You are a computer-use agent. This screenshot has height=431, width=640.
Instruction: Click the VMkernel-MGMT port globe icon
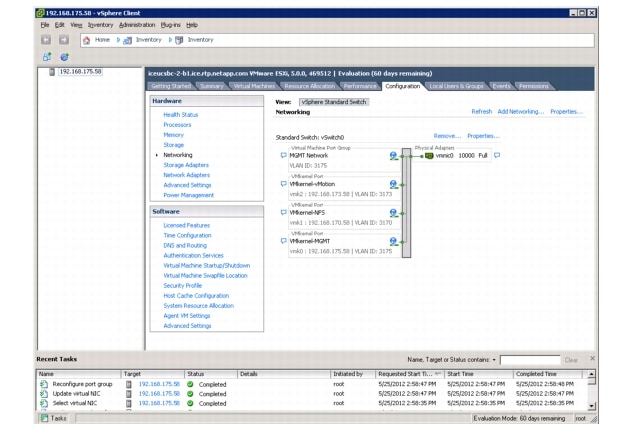click(393, 241)
